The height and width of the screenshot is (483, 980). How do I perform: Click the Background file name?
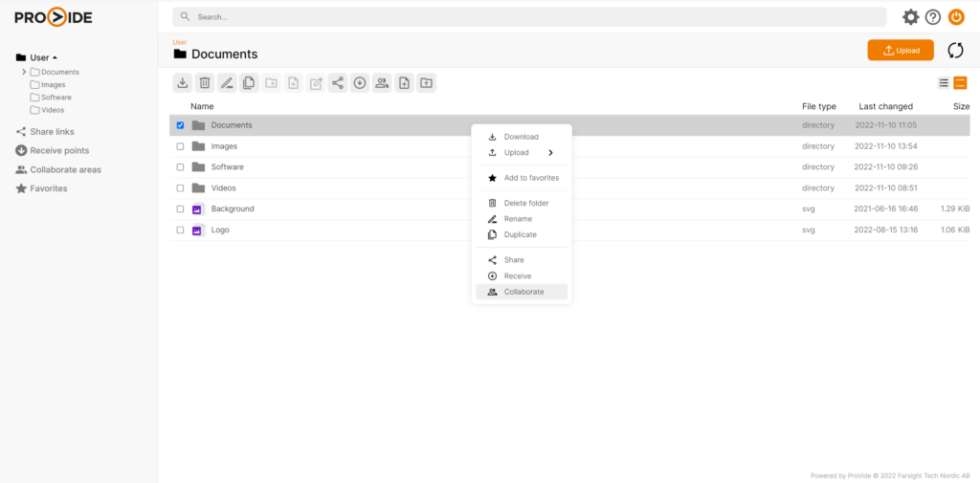click(233, 209)
